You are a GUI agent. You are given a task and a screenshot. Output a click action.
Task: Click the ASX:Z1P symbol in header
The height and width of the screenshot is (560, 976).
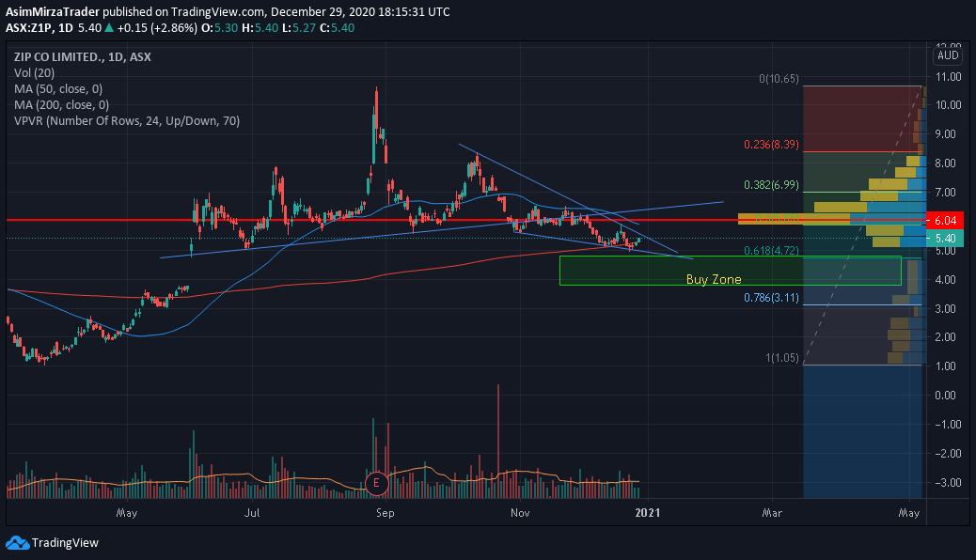point(29,28)
